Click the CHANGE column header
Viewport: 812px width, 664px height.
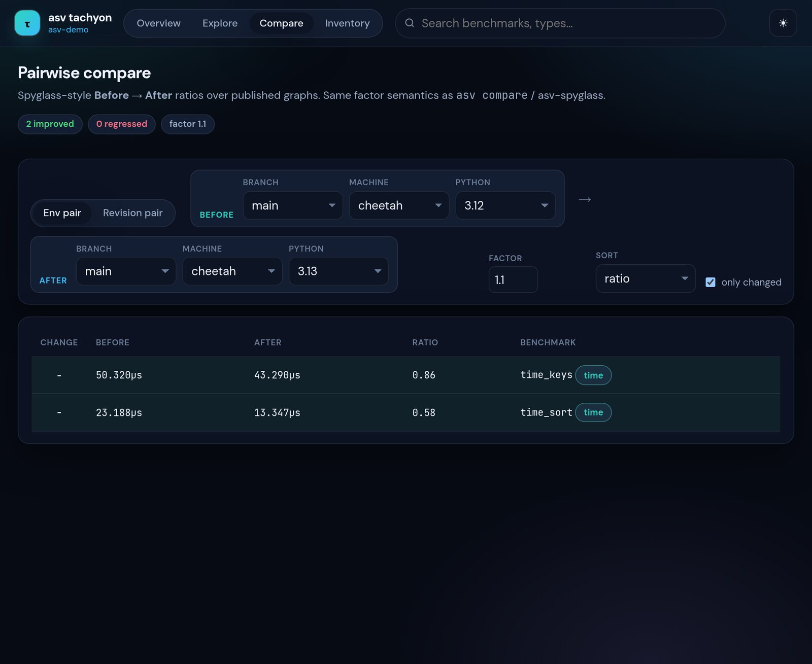click(59, 342)
